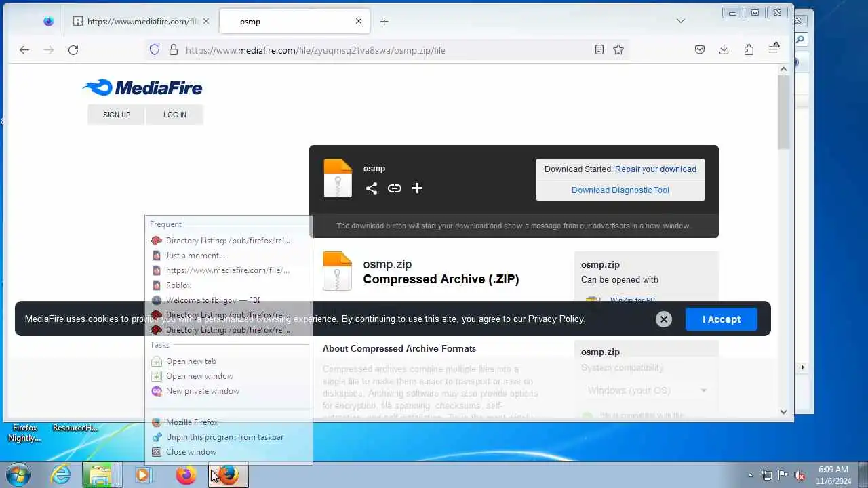This screenshot has height=488, width=868.
Task: Click the muted volume tray icon
Action: (800, 476)
